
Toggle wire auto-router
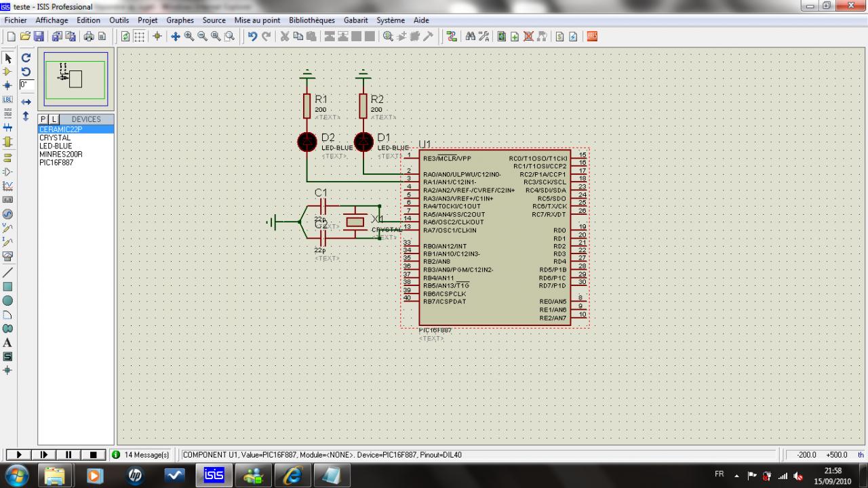tap(452, 36)
